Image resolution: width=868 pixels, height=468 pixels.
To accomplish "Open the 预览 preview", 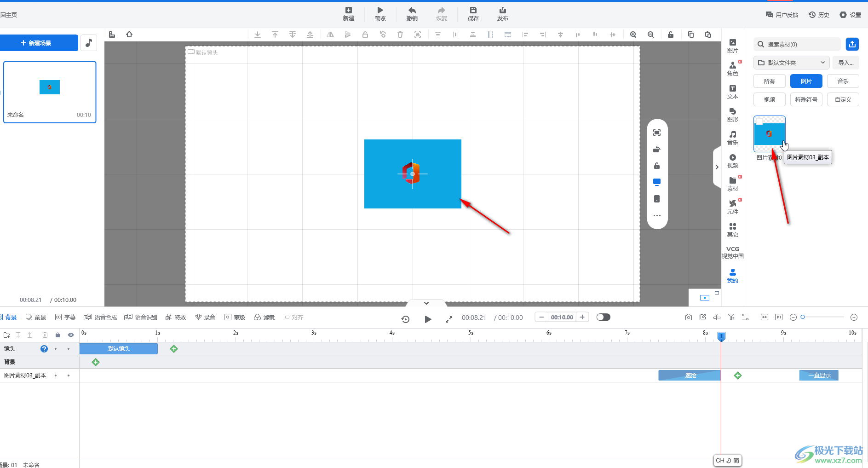I will (x=380, y=14).
